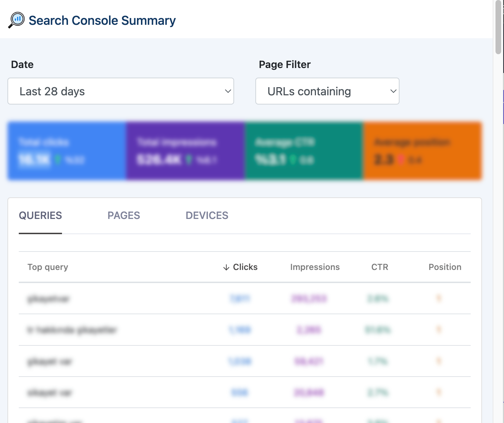
Task: Click the green Average CTR card
Action: pyautogui.click(x=304, y=151)
